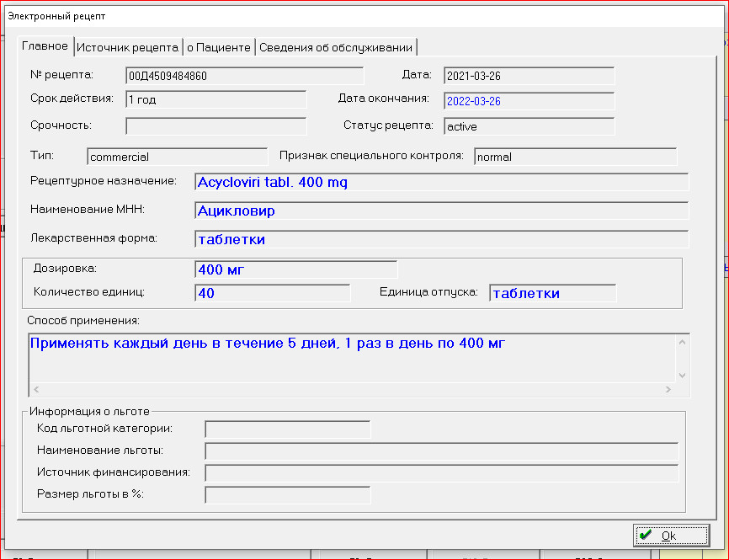Click the Статус рецепта label
The image size is (729, 560).
[388, 125]
